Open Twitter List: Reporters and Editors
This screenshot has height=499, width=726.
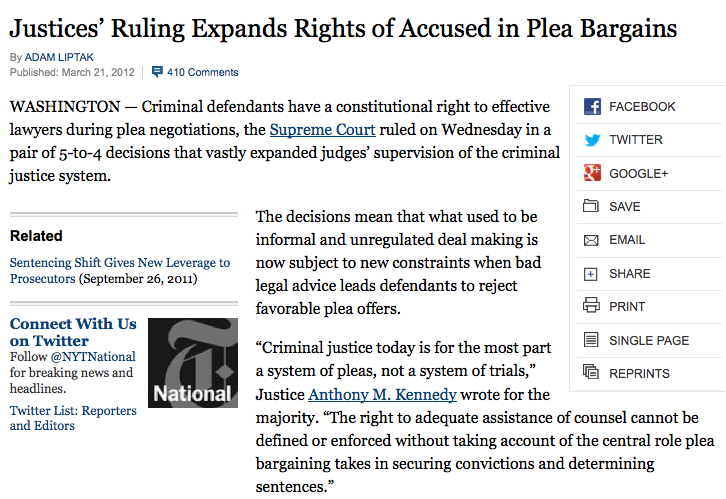pyautogui.click(x=73, y=418)
